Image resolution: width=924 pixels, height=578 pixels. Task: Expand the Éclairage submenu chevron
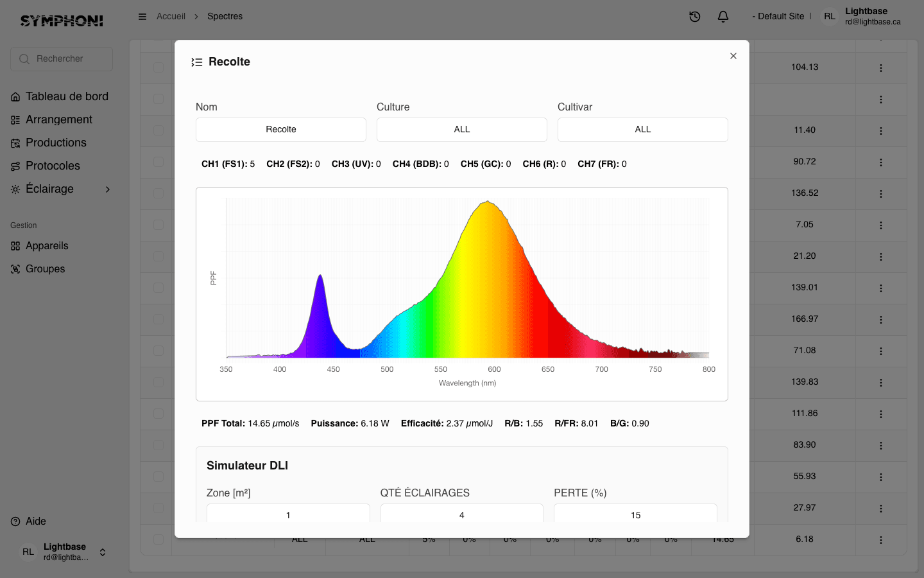(x=108, y=189)
